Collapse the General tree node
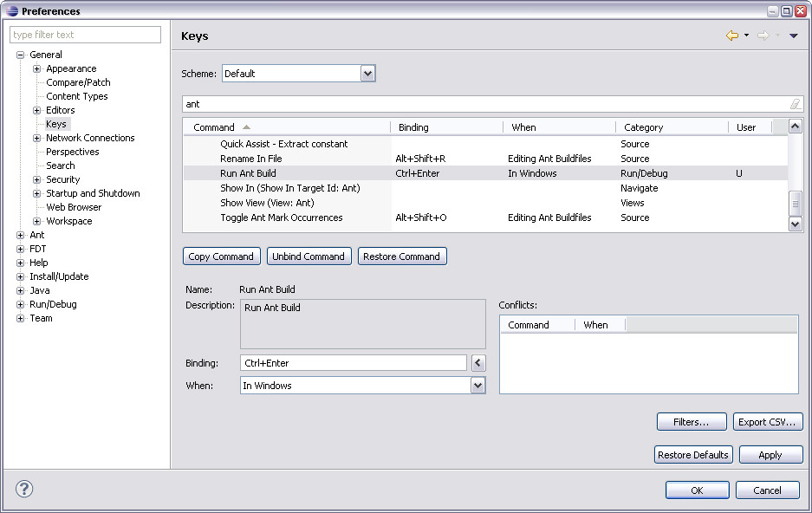The image size is (812, 513). click(x=20, y=55)
